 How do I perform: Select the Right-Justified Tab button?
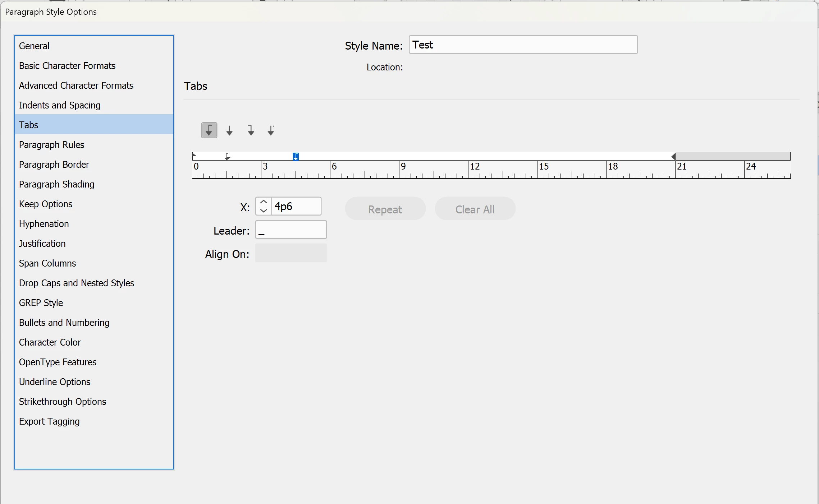pos(251,130)
